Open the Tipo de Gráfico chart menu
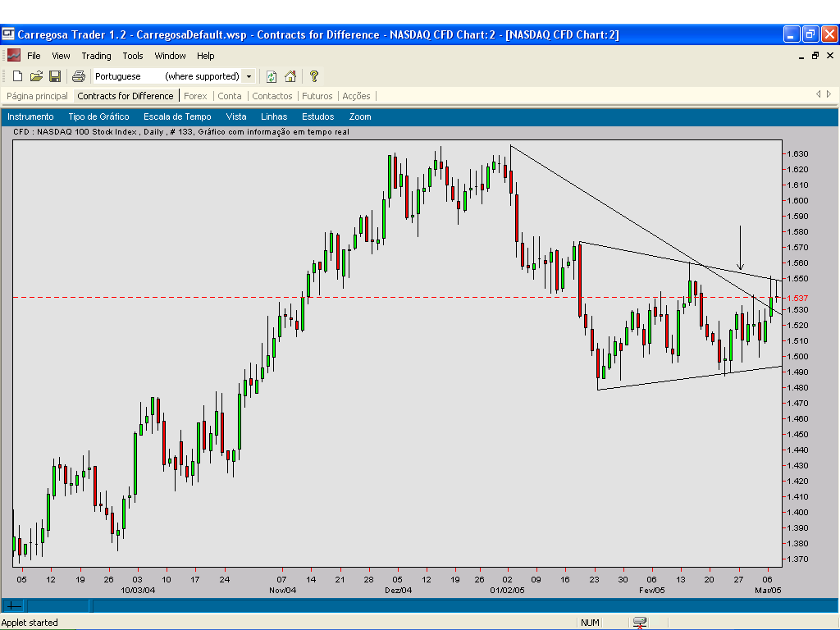The image size is (840, 630). tap(98, 116)
